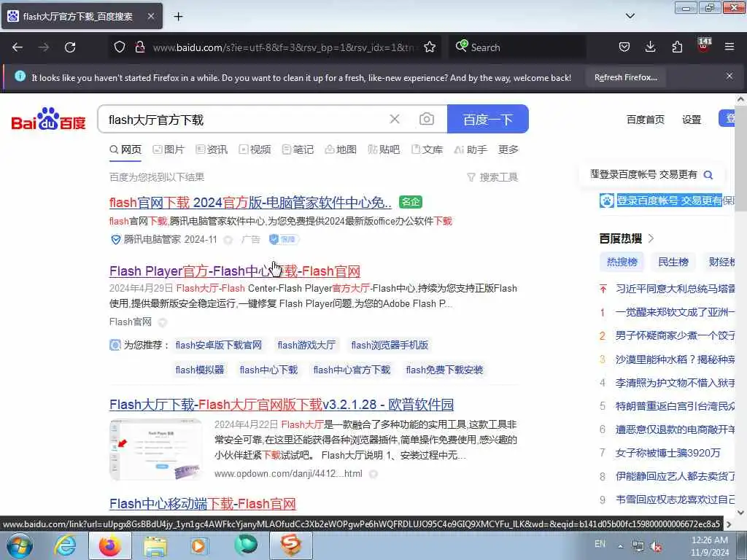The width and height of the screenshot is (747, 560).
Task: Close the flash大厅官方下载 tab
Action: (x=150, y=17)
